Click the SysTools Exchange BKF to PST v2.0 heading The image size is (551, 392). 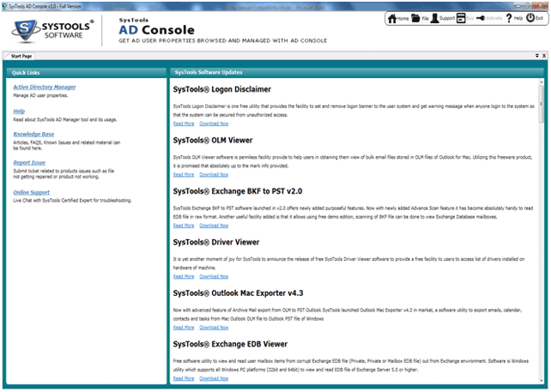coord(238,191)
